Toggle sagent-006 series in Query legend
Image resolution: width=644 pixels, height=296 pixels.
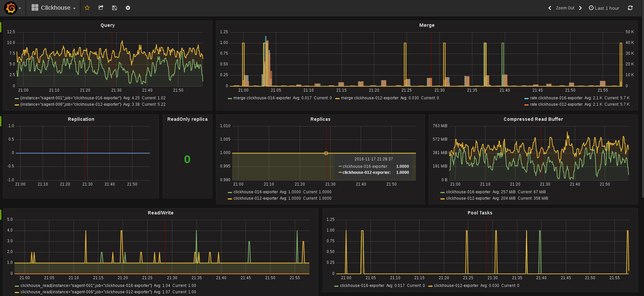(x=71, y=104)
